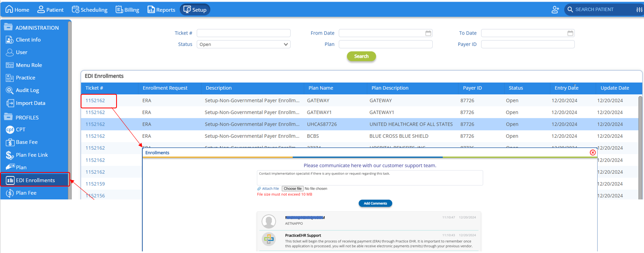The image size is (644, 253).
Task: Open the Reports menu
Action: tap(161, 10)
